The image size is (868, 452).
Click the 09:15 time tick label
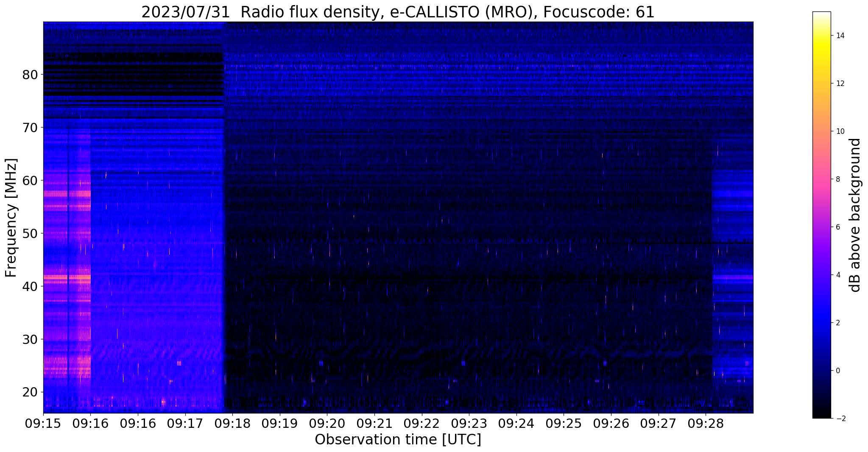point(43,423)
